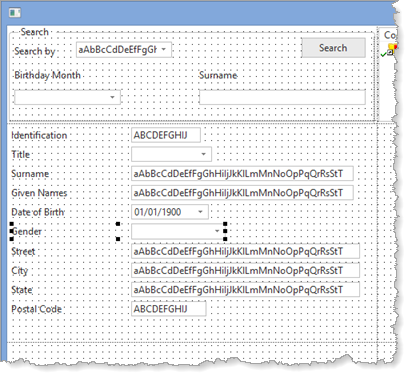Click the component icon in right panel
Viewport: 412px width, 378px height.
[x=389, y=50]
